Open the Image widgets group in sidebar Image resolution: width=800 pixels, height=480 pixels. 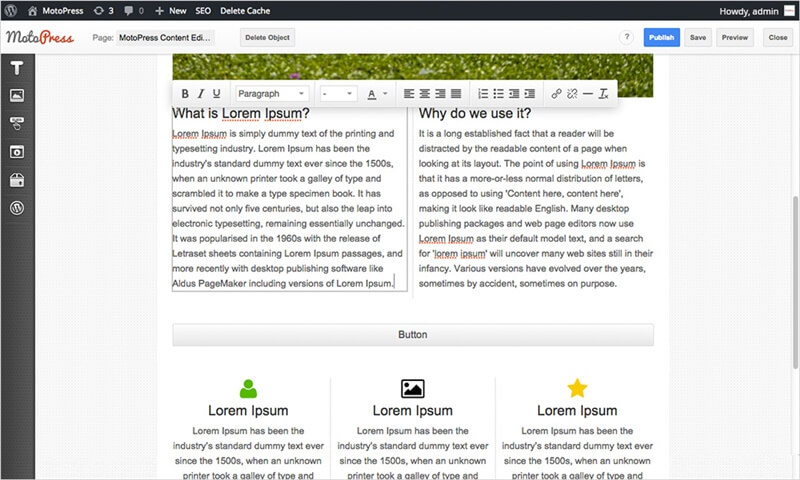(x=17, y=95)
